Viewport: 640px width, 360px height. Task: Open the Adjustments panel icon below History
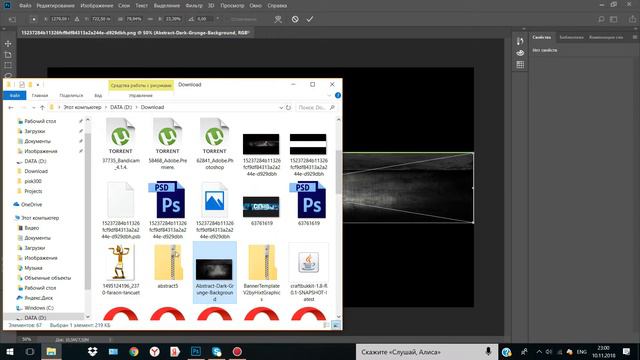click(520, 53)
